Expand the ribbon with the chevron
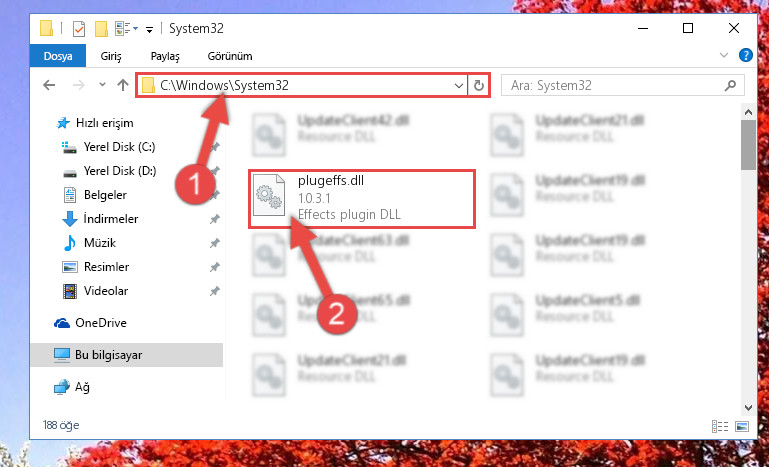769x467 pixels. click(724, 55)
